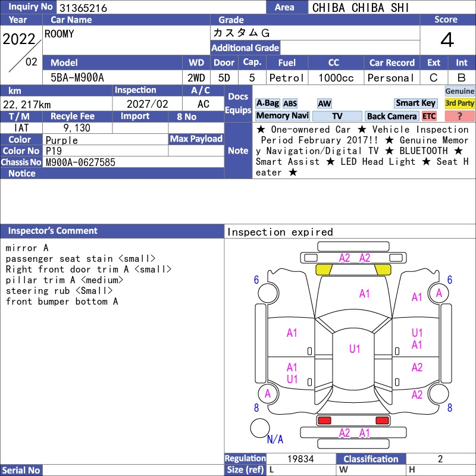Image resolution: width=476 pixels, height=476 pixels.
Task: Select the AW equipment badge
Action: click(x=324, y=104)
